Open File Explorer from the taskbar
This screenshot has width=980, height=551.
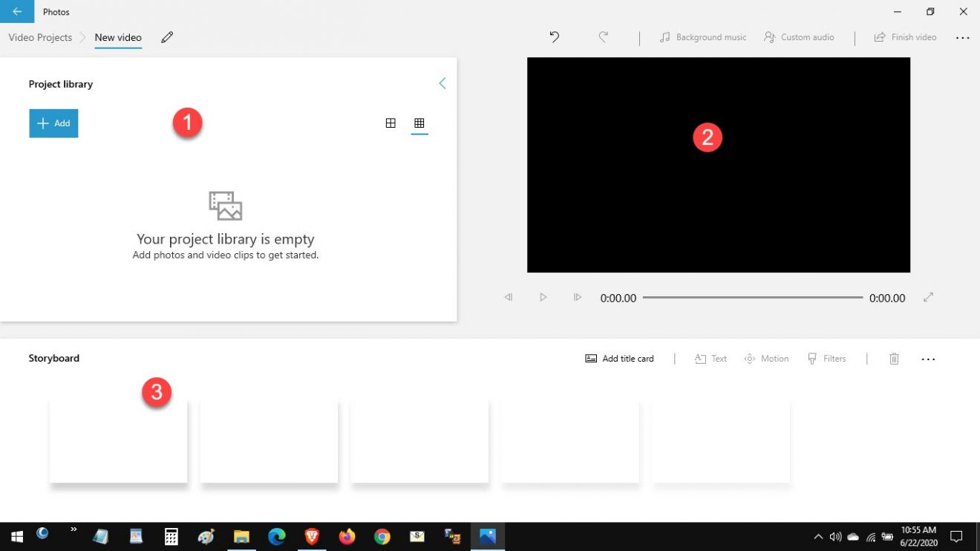[241, 536]
